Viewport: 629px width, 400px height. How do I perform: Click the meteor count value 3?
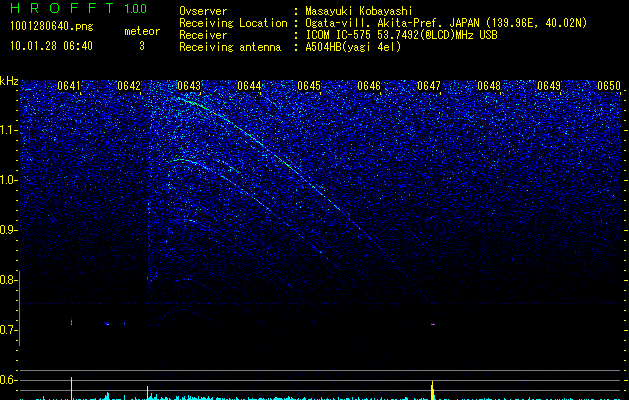[142, 46]
